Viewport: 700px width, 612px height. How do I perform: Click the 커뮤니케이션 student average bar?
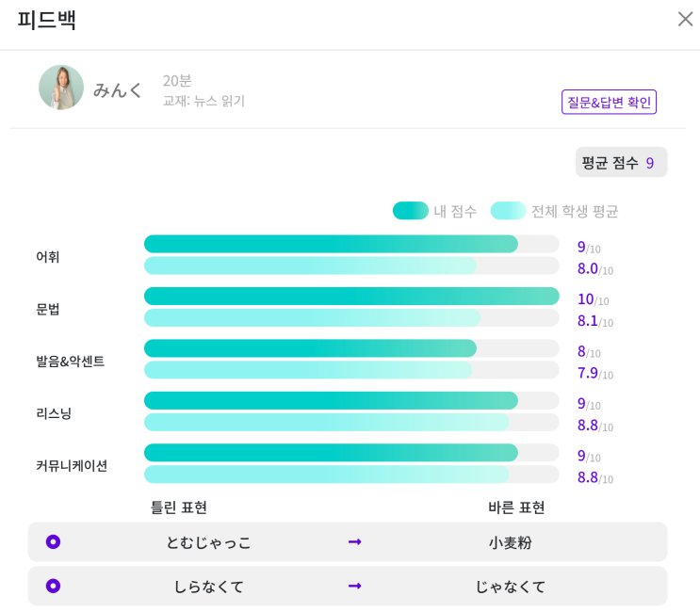[x=327, y=475]
